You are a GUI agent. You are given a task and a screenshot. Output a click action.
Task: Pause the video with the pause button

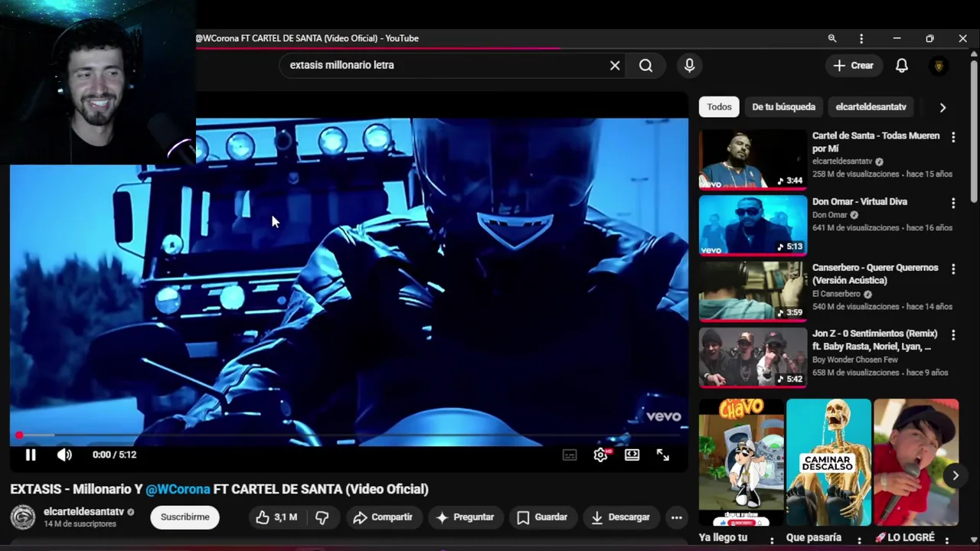31,455
